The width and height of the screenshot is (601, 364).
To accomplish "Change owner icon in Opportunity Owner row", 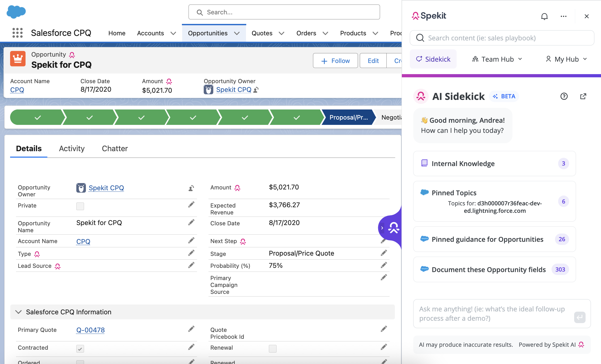I will click(191, 188).
